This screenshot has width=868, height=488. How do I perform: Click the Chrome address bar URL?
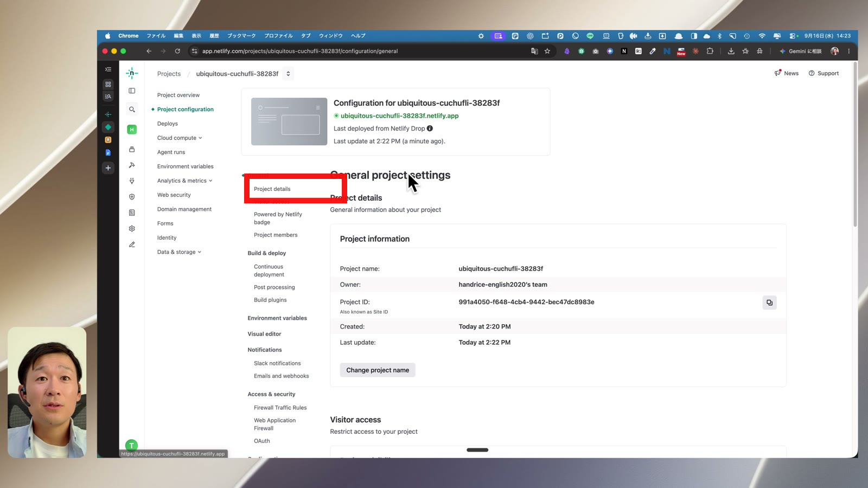[x=300, y=51]
